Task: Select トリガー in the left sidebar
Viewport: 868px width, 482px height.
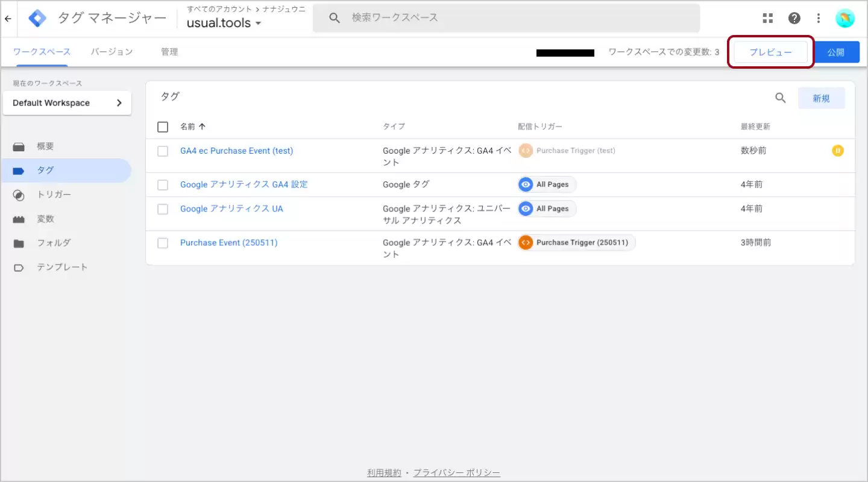Action: (x=54, y=195)
